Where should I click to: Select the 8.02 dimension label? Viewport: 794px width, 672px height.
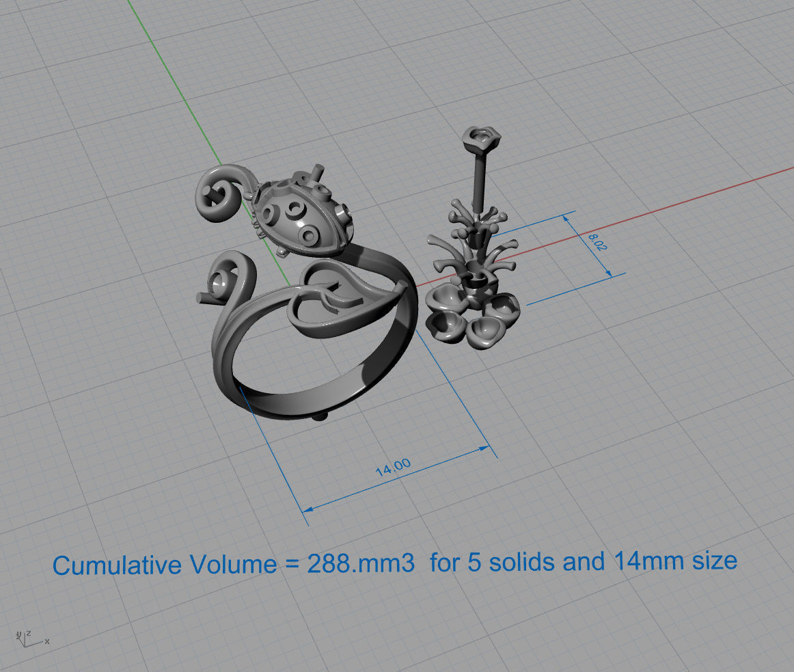pos(597,242)
